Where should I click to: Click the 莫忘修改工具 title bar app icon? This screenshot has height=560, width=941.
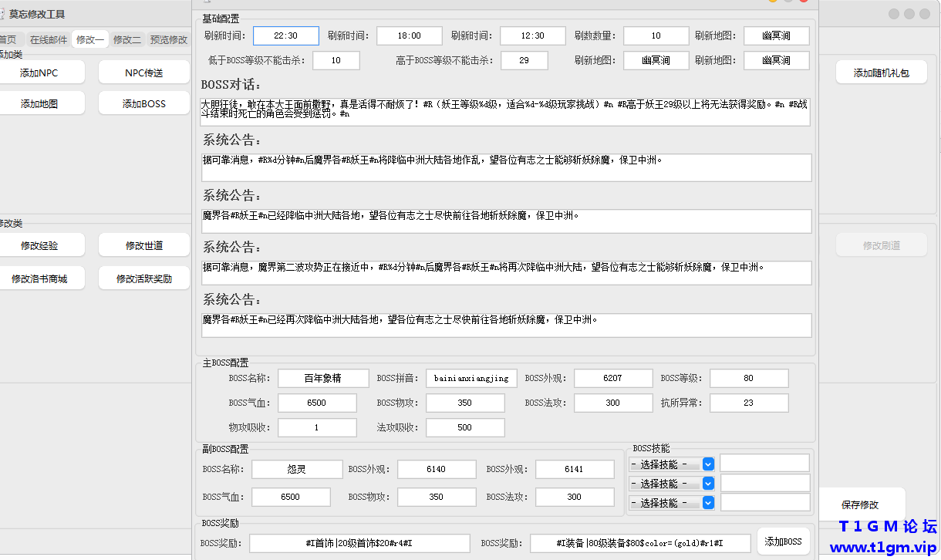coord(2,14)
